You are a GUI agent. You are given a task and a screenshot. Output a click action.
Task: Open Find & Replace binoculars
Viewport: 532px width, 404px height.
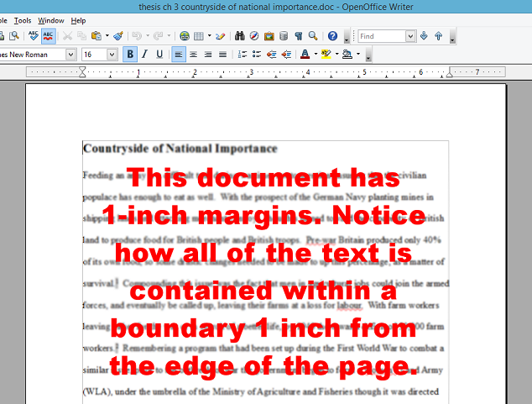[240, 35]
